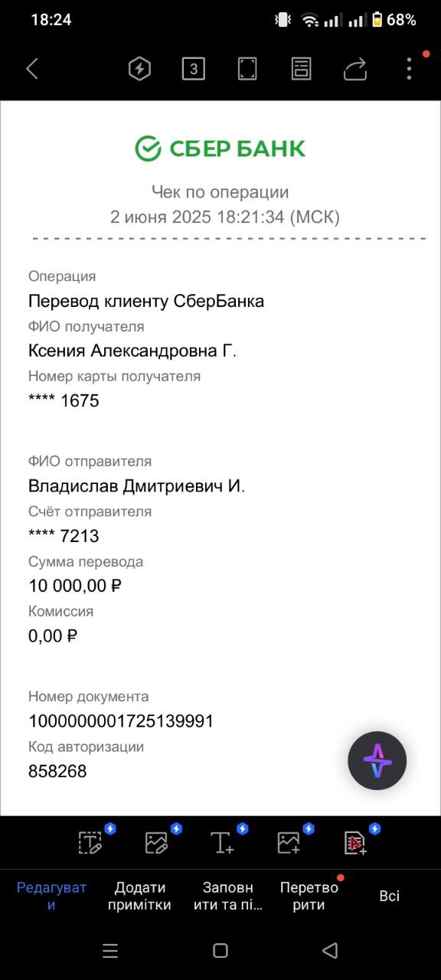Choose the add text (T+) tool
Image resolution: width=441 pixels, height=980 pixels.
[x=222, y=842]
